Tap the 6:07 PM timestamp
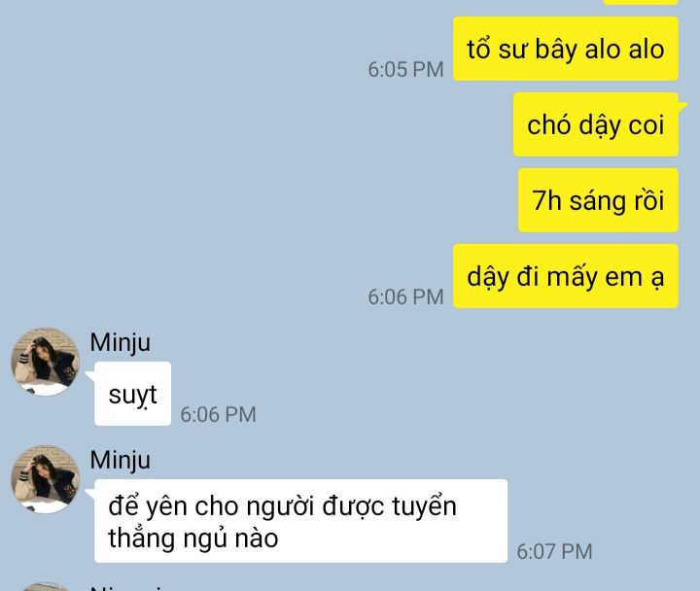The image size is (700, 591). click(554, 552)
